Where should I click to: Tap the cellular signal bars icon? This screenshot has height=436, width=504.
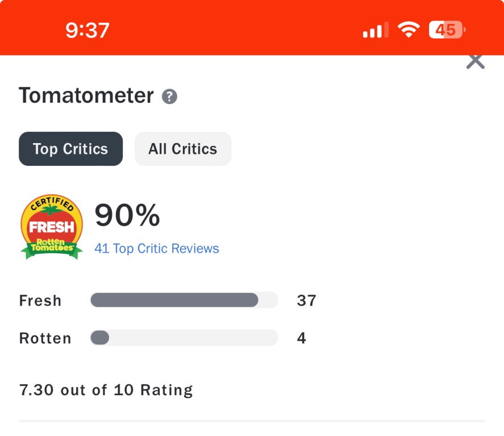pyautogui.click(x=376, y=30)
